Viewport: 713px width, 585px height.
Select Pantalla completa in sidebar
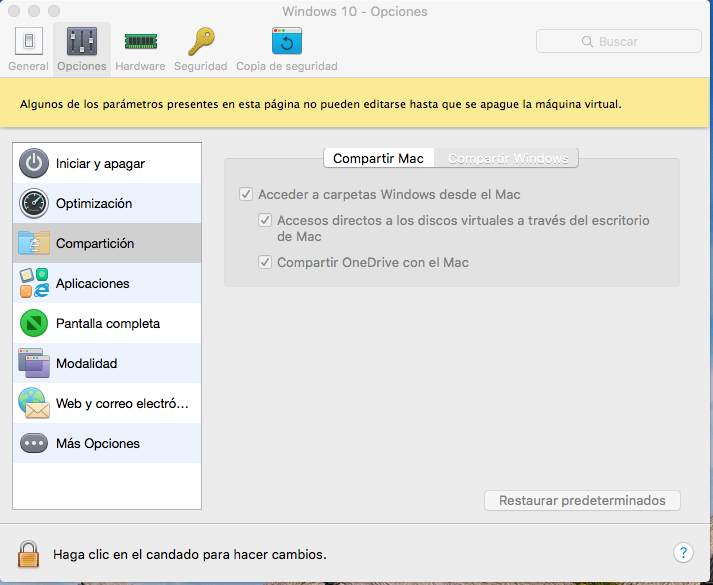pos(107,323)
